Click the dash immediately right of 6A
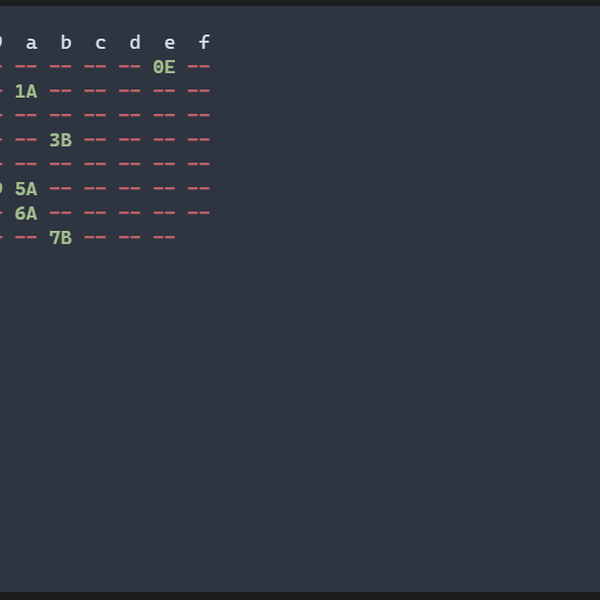This screenshot has width=600, height=600. (60, 213)
